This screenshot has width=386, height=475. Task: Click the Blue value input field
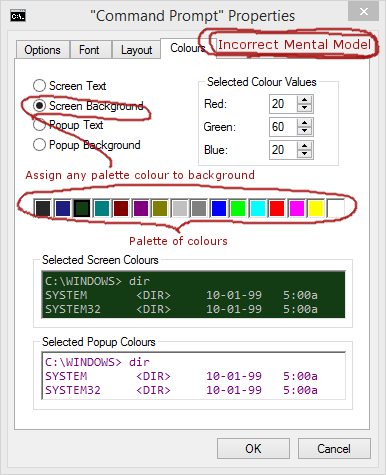click(x=283, y=150)
